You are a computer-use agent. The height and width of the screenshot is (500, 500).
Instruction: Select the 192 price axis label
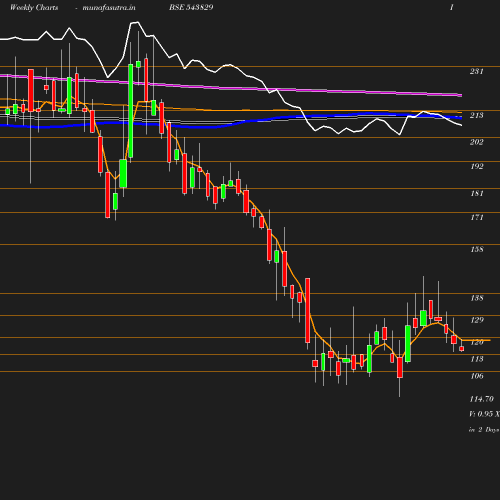(x=477, y=166)
